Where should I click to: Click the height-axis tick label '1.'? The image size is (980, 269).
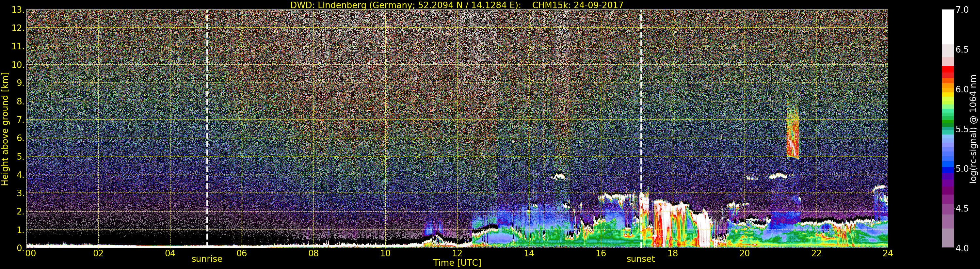[20, 230]
